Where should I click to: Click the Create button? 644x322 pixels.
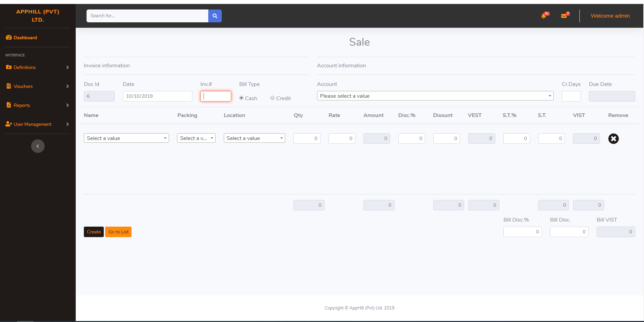tap(94, 232)
